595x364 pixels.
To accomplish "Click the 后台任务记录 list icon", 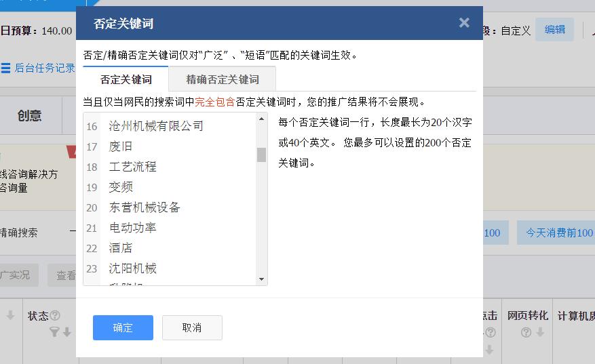I will click(5, 68).
